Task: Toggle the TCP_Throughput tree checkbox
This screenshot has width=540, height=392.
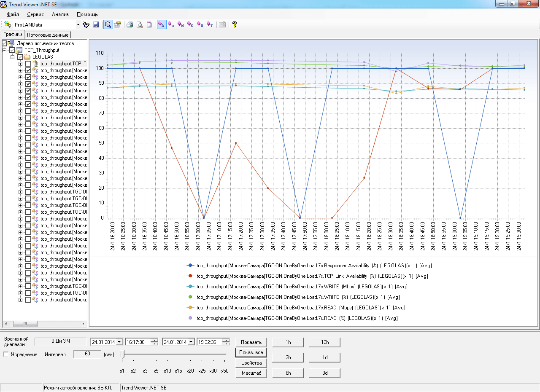Action: (12, 50)
